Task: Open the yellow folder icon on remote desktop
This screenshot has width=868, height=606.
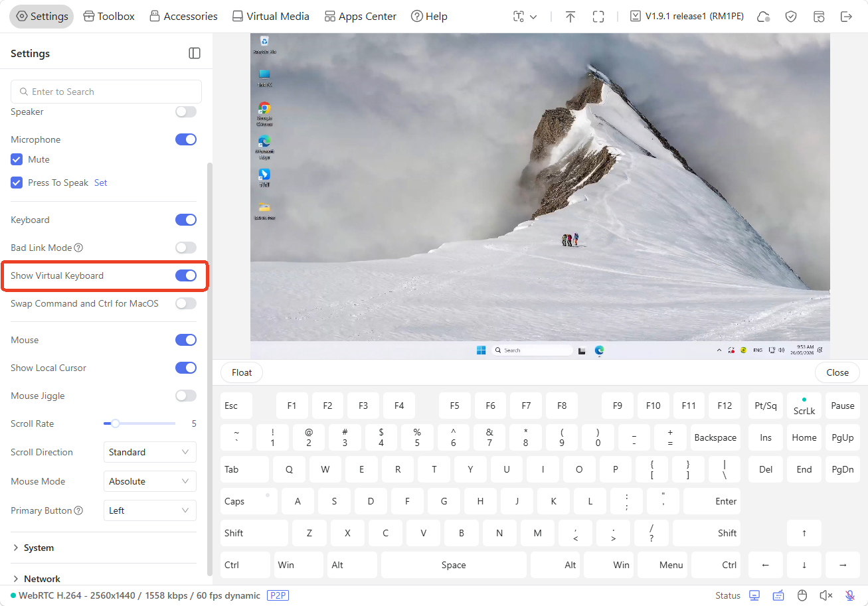Action: [x=264, y=210]
